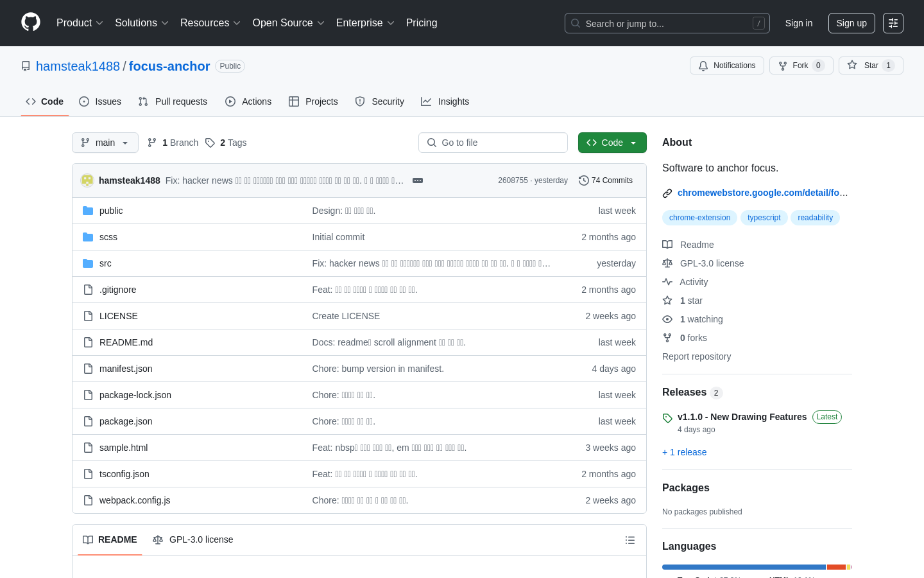Switch to the Pull requests tab

[173, 101]
